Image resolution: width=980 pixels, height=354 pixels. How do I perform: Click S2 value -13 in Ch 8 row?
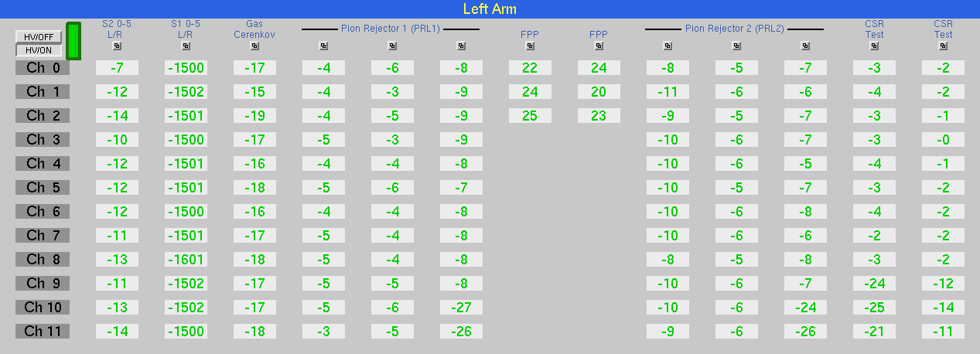117,260
